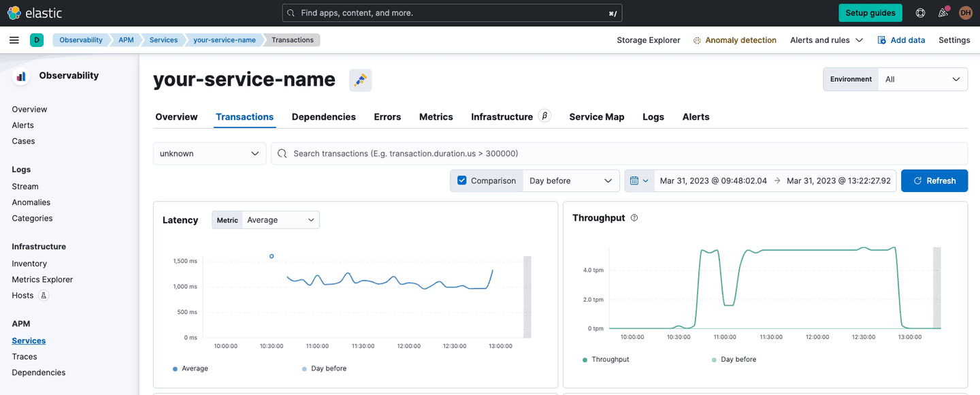
Task: Open the Anomaly detection page via its icon
Action: tap(696, 39)
